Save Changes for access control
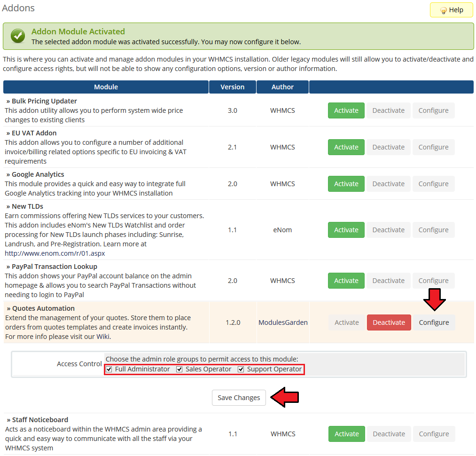This screenshot has height=456, width=476. (x=239, y=398)
